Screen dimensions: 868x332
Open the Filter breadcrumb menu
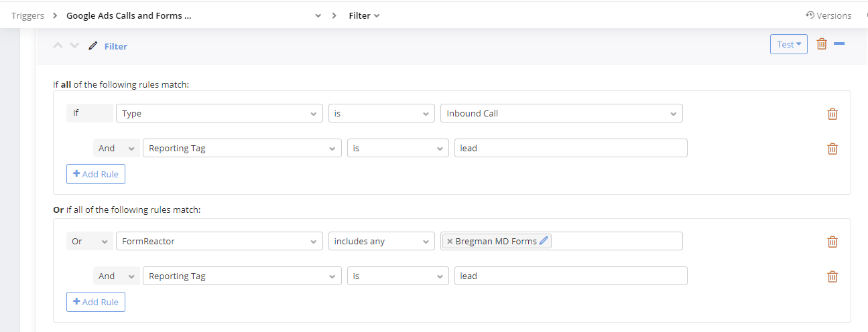click(364, 15)
